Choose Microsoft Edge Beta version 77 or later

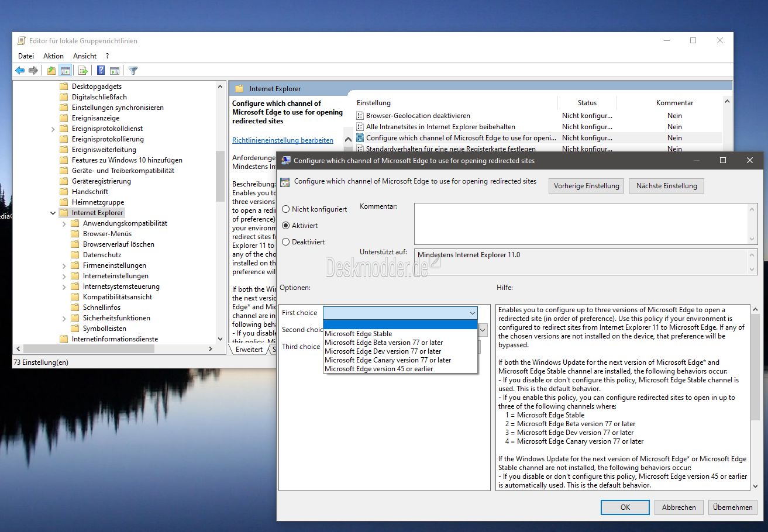[401, 343]
